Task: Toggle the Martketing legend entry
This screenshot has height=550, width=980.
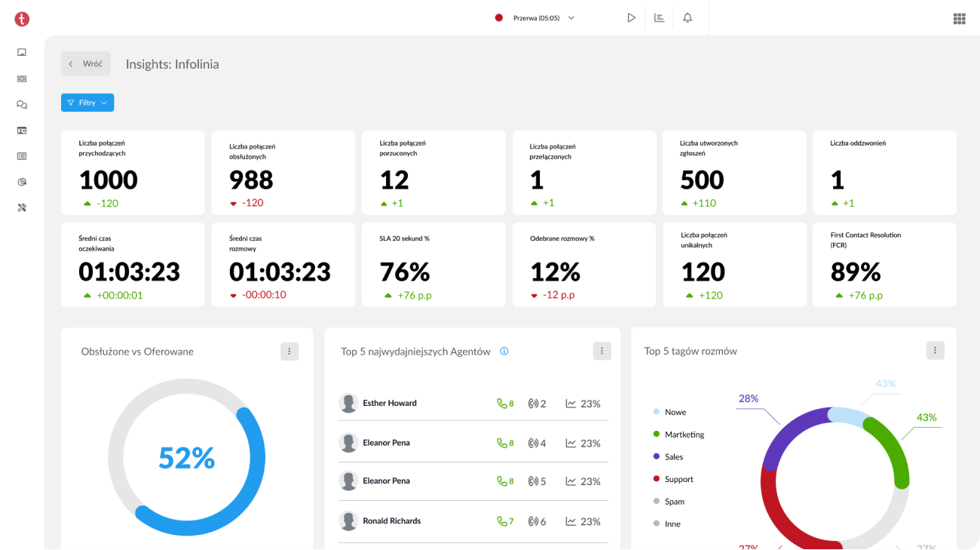Action: (678, 435)
